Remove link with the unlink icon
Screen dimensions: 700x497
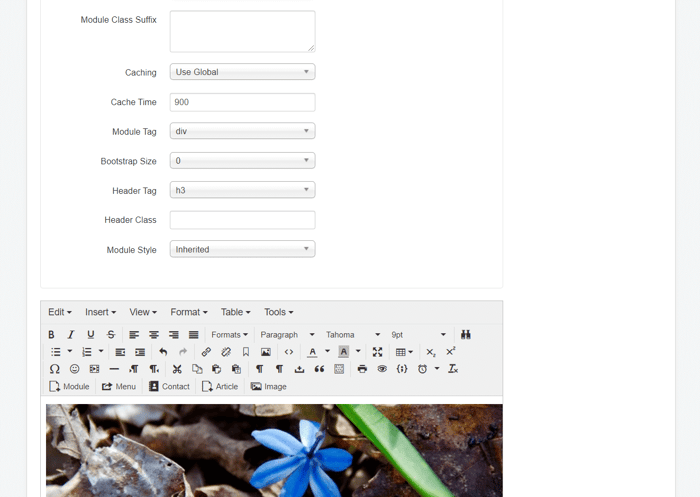click(226, 352)
